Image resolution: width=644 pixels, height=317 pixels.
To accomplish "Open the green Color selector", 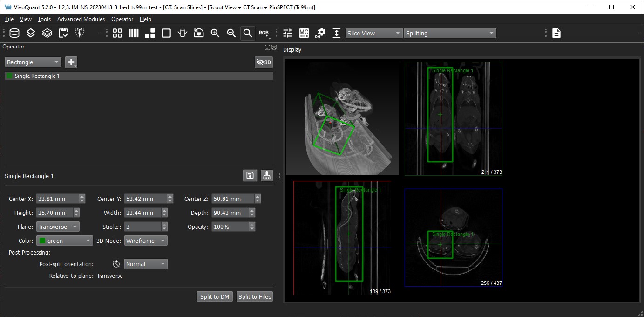I will click(x=65, y=241).
